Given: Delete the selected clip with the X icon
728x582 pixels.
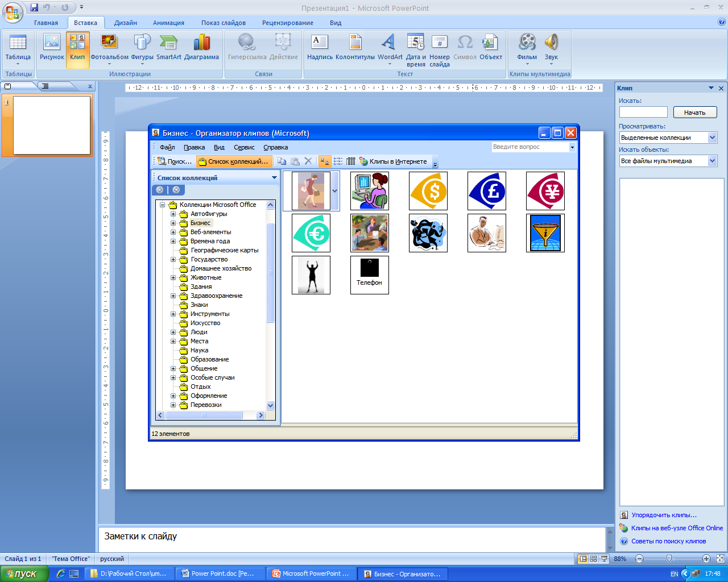Looking at the screenshot, I should [308, 161].
